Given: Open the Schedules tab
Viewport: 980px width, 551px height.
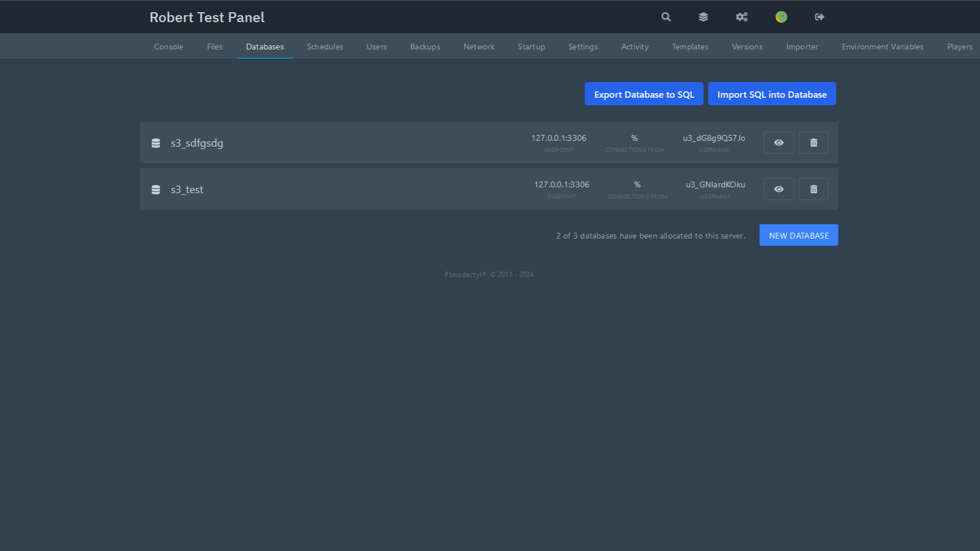Looking at the screenshot, I should (325, 47).
